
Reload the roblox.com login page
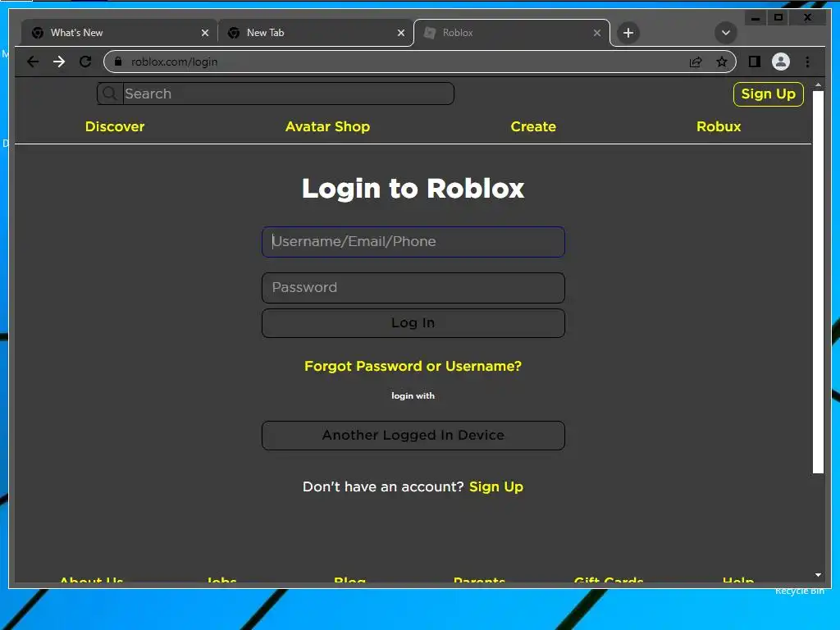point(85,62)
